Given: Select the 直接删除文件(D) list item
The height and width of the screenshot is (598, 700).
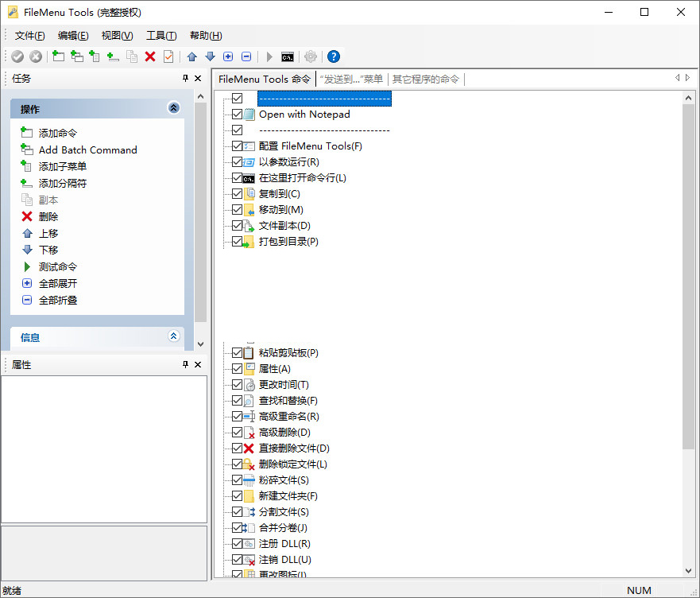Looking at the screenshot, I should pyautogui.click(x=293, y=448).
